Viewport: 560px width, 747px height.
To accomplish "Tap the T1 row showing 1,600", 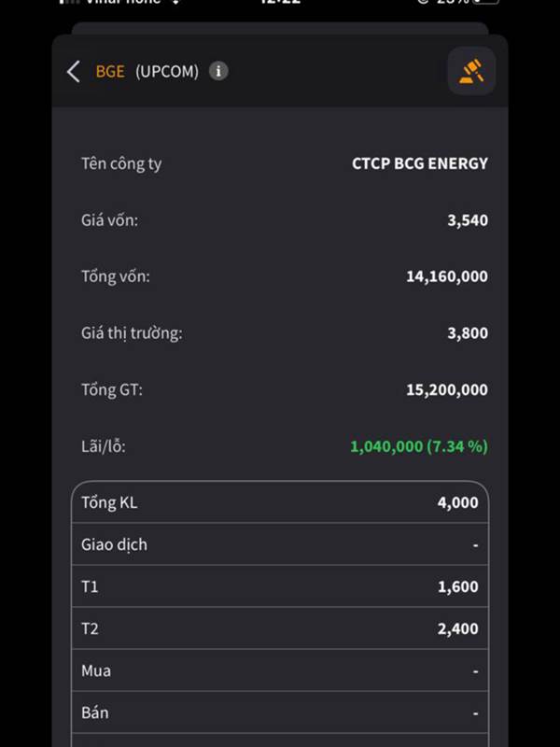I will pos(280,586).
